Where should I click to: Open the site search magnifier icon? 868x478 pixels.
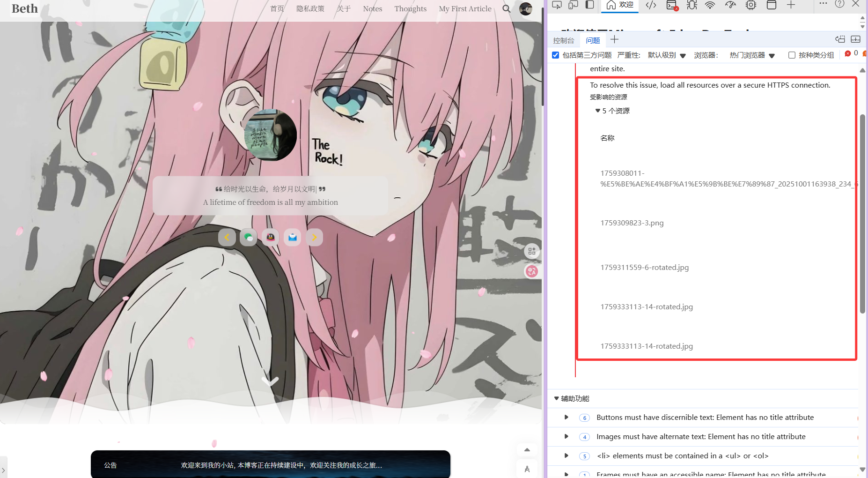(x=506, y=9)
